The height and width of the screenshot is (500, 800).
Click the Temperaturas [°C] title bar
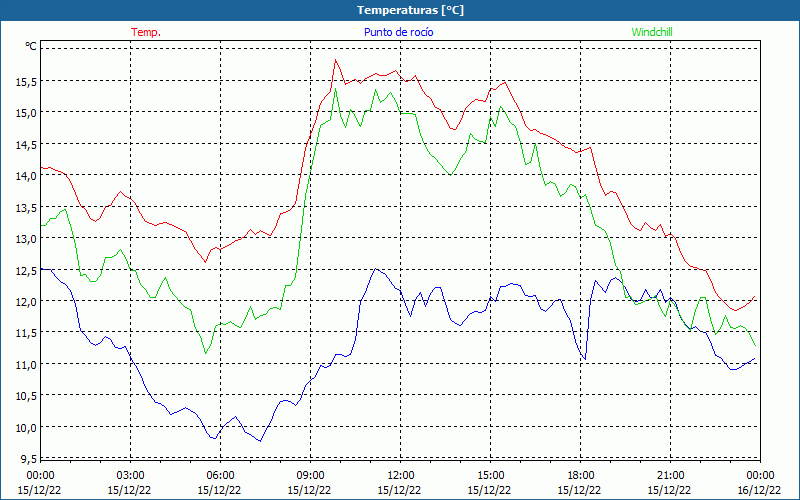pos(400,10)
